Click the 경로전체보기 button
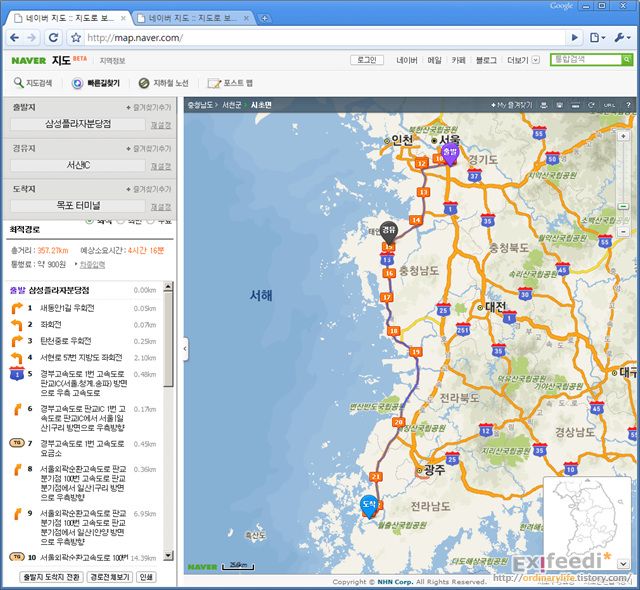The width and height of the screenshot is (640, 590). [x=110, y=577]
